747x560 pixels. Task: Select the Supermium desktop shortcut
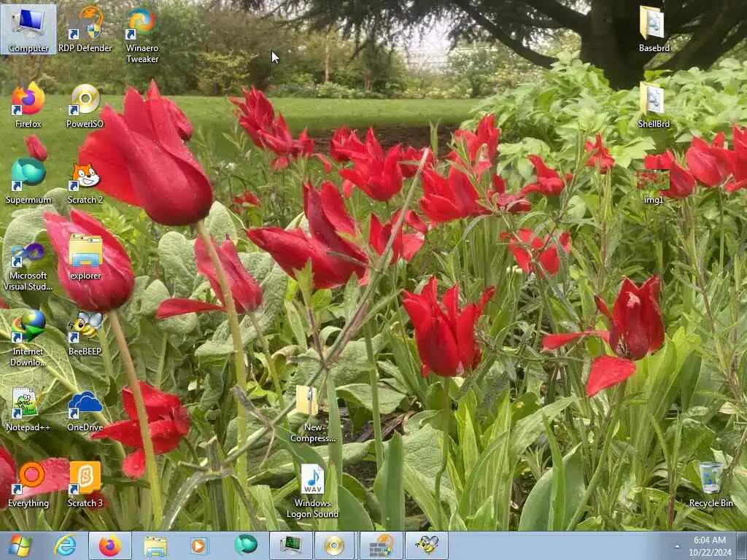click(28, 181)
